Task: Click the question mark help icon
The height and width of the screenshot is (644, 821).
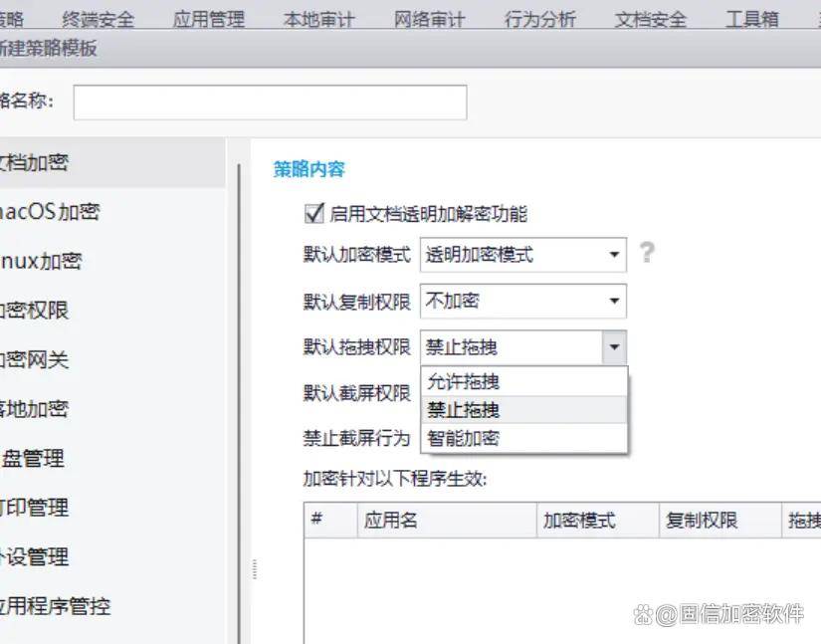Action: click(647, 253)
